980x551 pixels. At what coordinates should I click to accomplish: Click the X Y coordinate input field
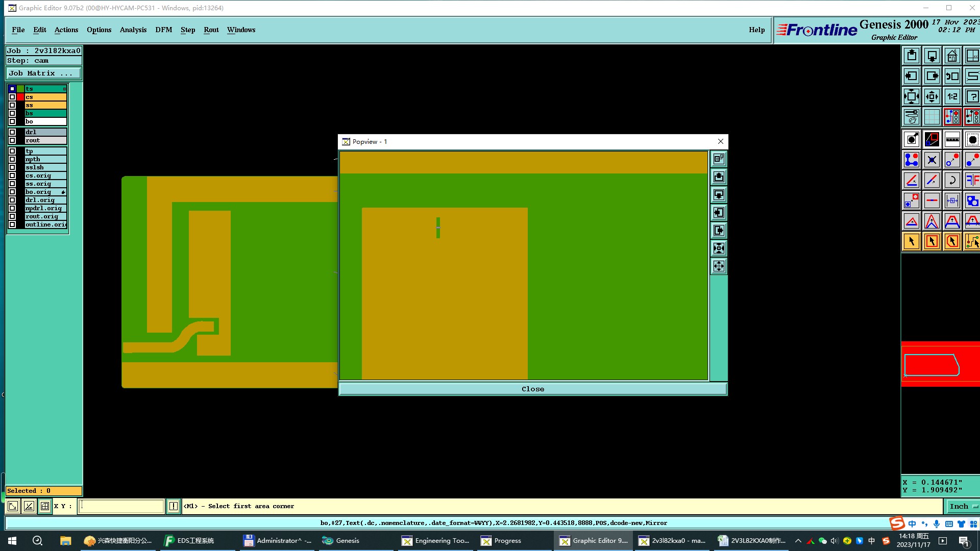121,506
